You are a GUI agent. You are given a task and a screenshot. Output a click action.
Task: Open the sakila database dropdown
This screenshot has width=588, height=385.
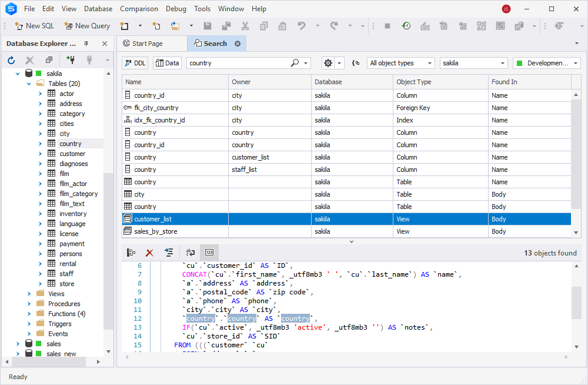(x=473, y=63)
